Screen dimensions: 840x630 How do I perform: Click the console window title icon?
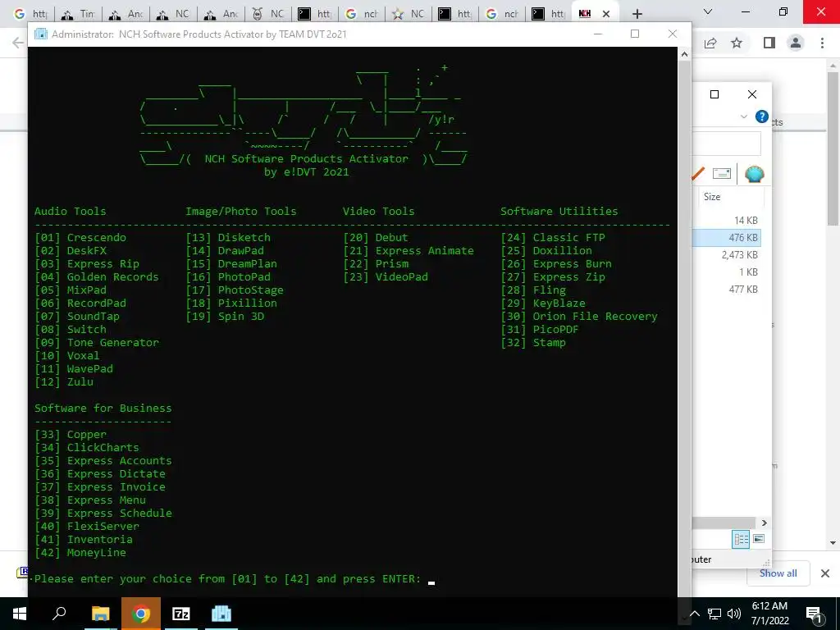[x=41, y=34]
